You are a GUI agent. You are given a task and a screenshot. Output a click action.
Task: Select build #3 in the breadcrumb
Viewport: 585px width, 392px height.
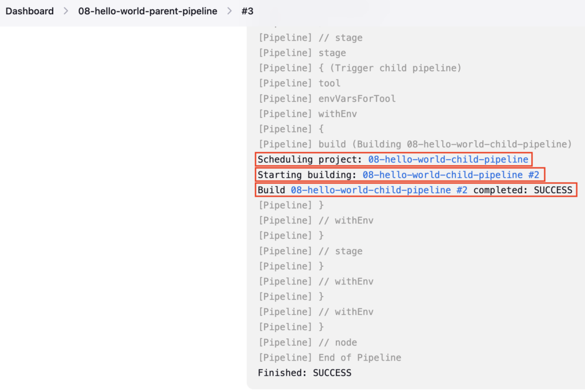[x=247, y=11]
